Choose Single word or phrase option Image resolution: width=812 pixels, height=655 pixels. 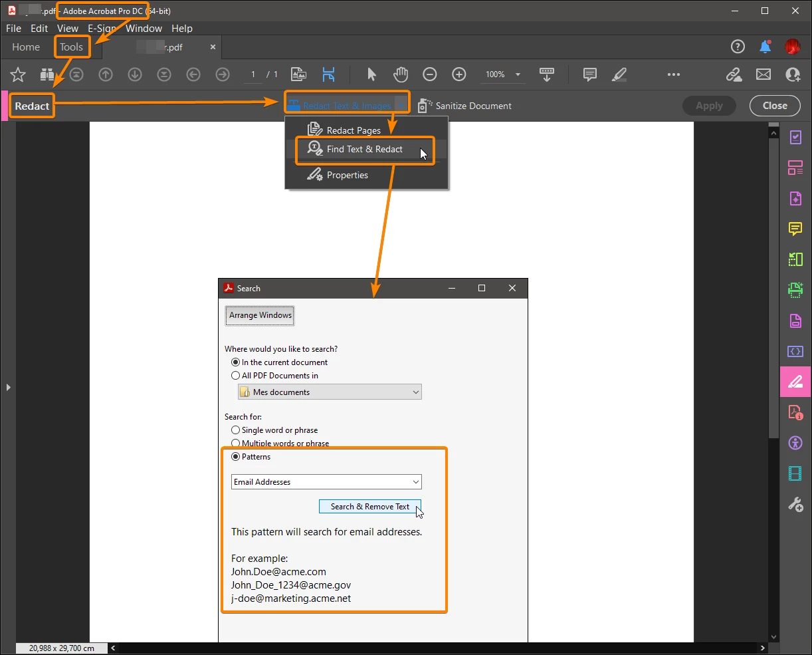235,430
